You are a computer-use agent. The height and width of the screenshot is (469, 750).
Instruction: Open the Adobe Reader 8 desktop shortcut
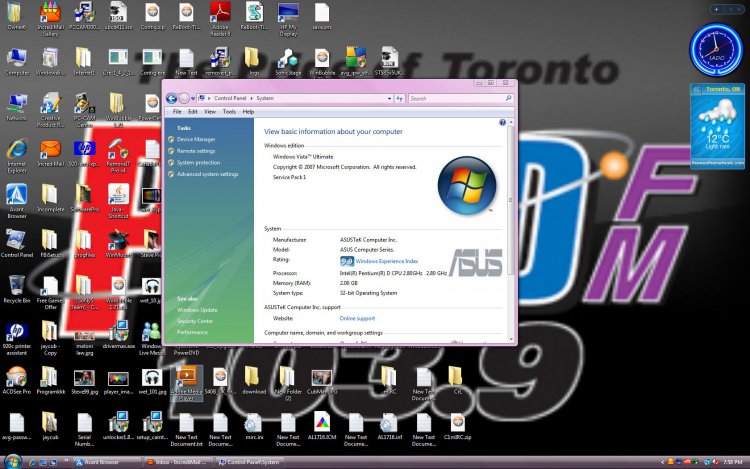pyautogui.click(x=220, y=19)
